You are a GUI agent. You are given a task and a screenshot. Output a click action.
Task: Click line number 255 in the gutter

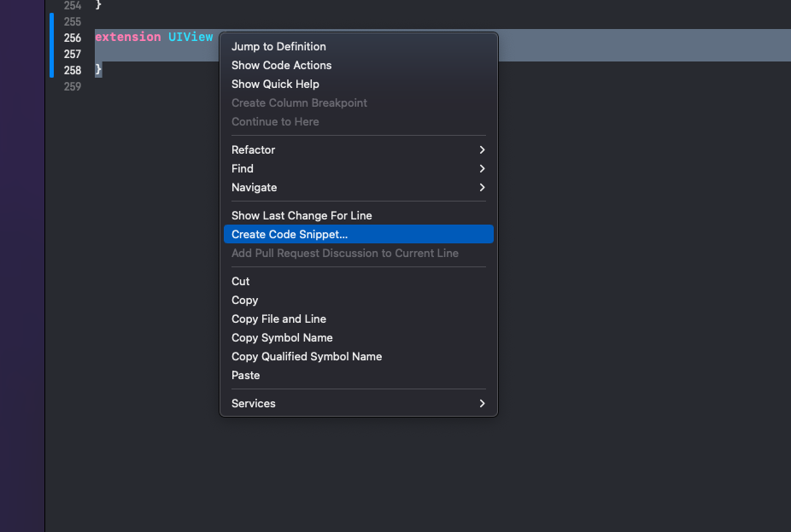click(x=72, y=21)
